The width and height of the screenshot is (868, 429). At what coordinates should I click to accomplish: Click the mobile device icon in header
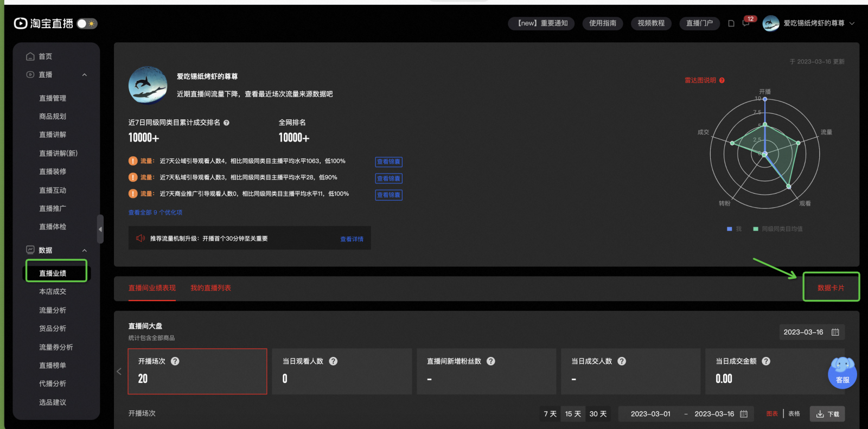(731, 23)
